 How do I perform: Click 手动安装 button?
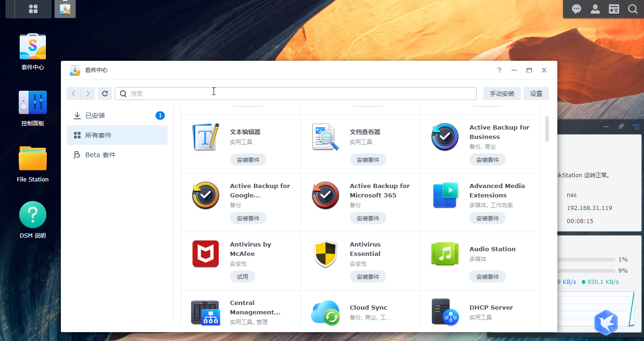pyautogui.click(x=502, y=94)
